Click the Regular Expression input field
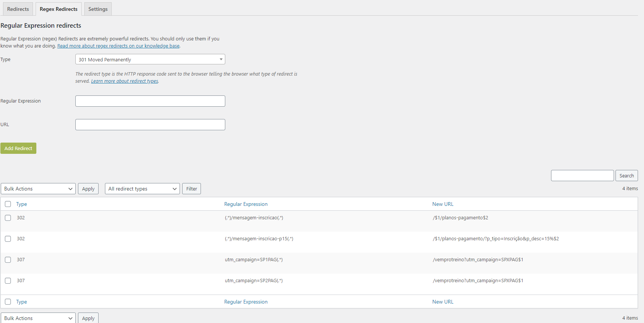Image resolution: width=644 pixels, height=323 pixels. tap(150, 101)
